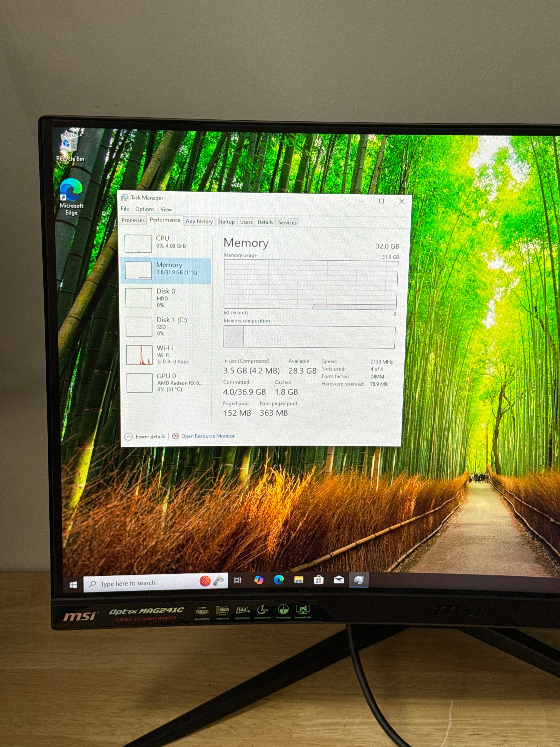This screenshot has height=747, width=560.
Task: Switch to the Performance tab
Action: tap(165, 220)
